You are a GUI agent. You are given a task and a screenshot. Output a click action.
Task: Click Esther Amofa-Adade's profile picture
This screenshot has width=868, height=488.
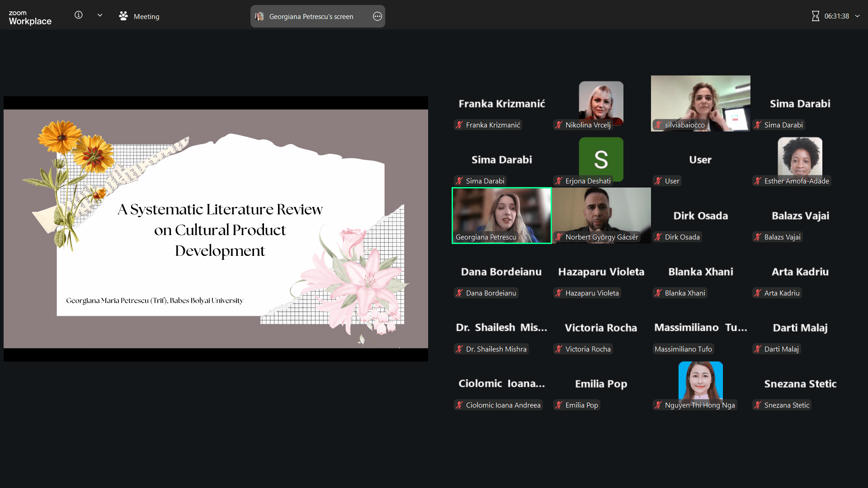click(800, 157)
